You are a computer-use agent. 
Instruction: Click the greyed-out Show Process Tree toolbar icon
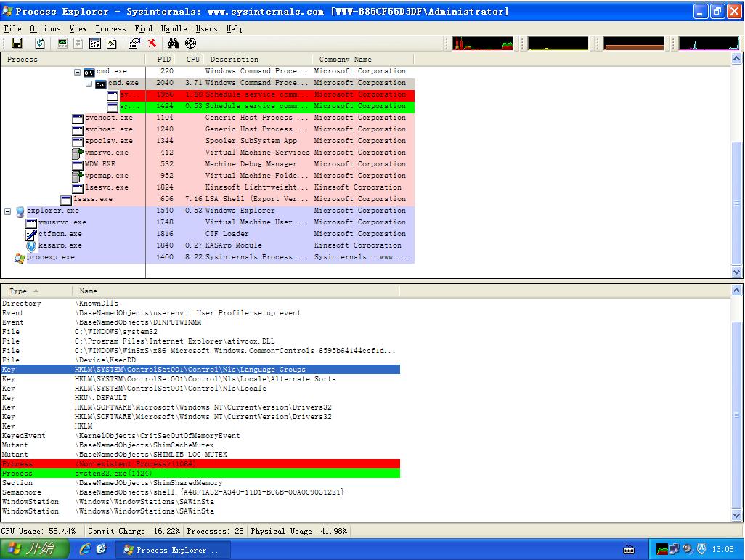point(78,44)
